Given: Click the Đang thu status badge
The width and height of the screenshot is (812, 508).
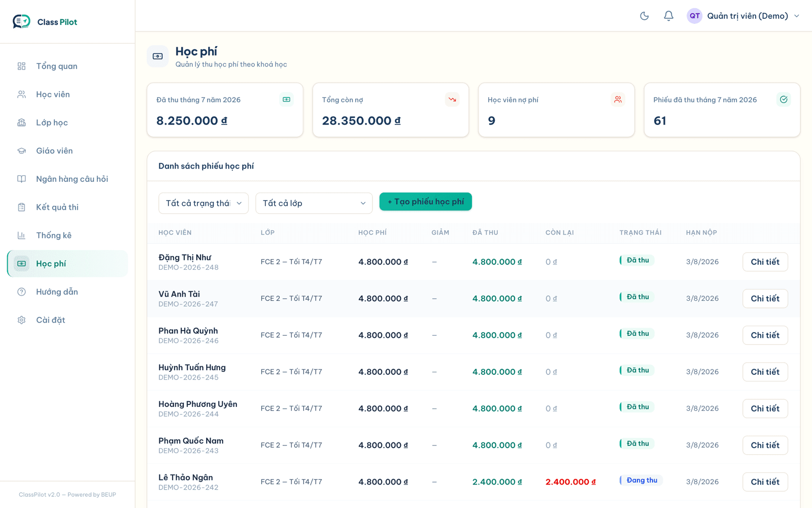Looking at the screenshot, I should 641,480.
